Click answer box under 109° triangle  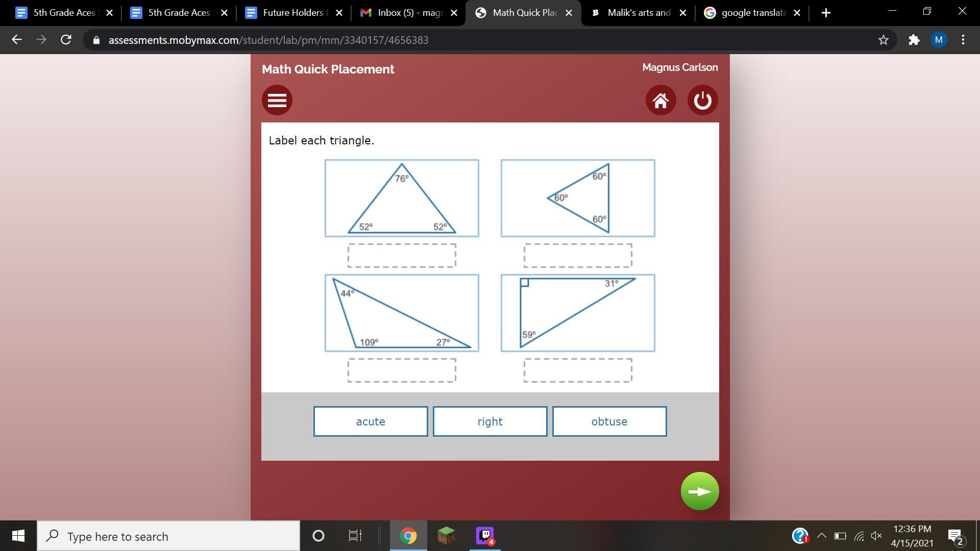click(x=402, y=370)
